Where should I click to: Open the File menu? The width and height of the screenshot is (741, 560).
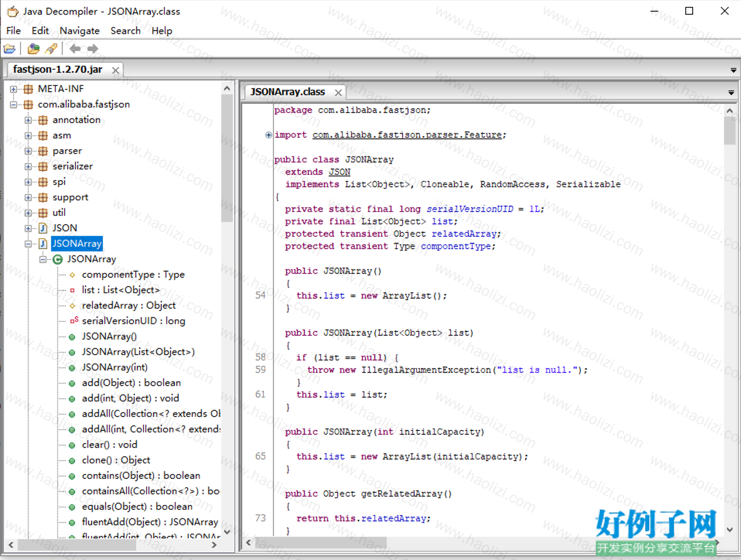coord(14,31)
